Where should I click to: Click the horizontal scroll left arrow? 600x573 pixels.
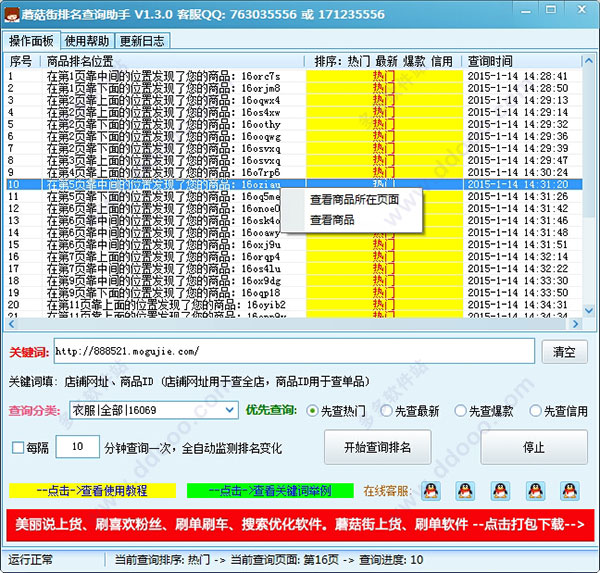(x=11, y=324)
